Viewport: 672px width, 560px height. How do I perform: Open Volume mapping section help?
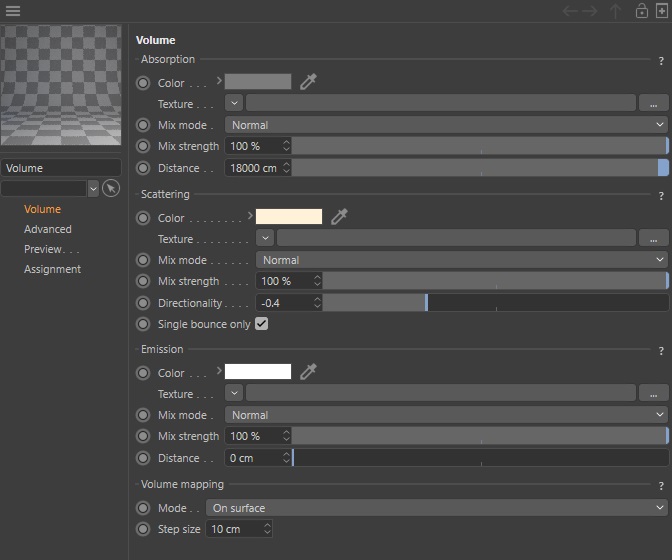click(661, 486)
